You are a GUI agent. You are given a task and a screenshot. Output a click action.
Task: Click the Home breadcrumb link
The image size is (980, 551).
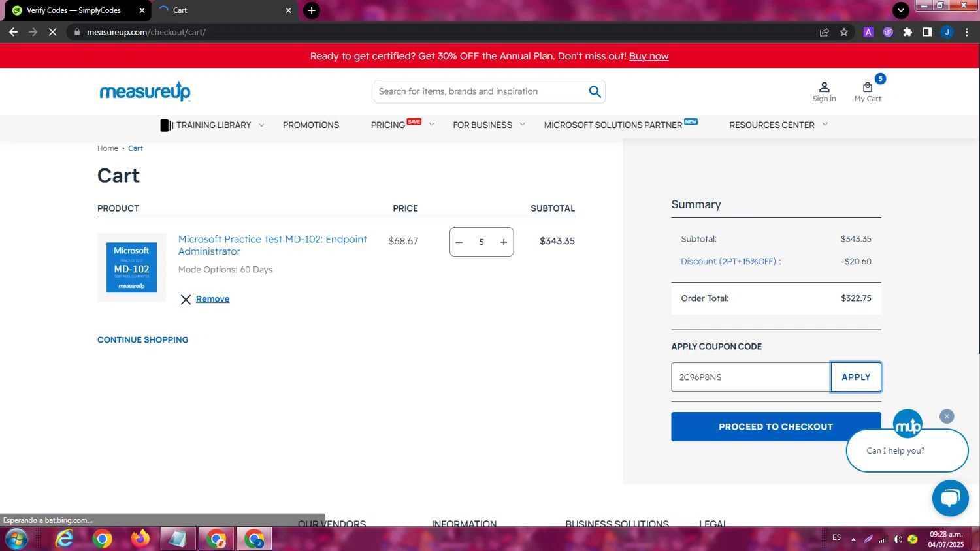tap(108, 148)
